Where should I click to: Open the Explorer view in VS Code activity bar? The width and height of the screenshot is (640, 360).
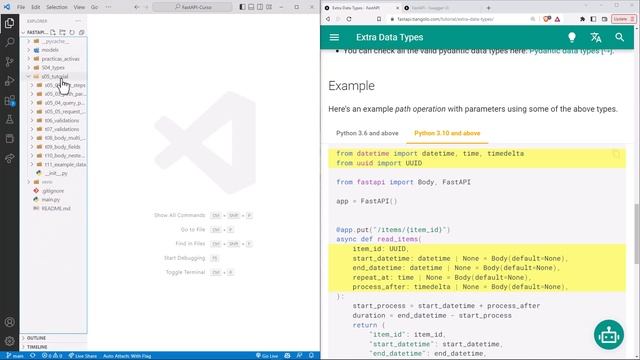click(9, 23)
